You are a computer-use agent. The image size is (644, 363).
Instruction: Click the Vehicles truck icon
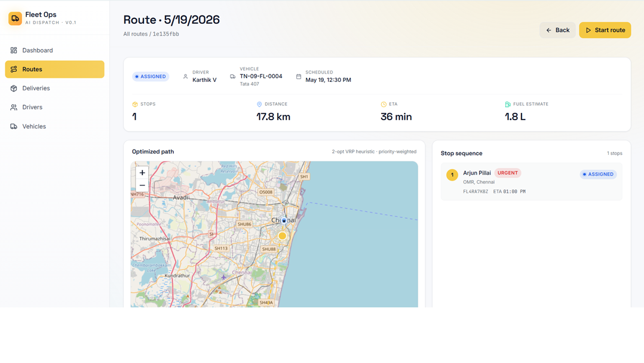(14, 126)
